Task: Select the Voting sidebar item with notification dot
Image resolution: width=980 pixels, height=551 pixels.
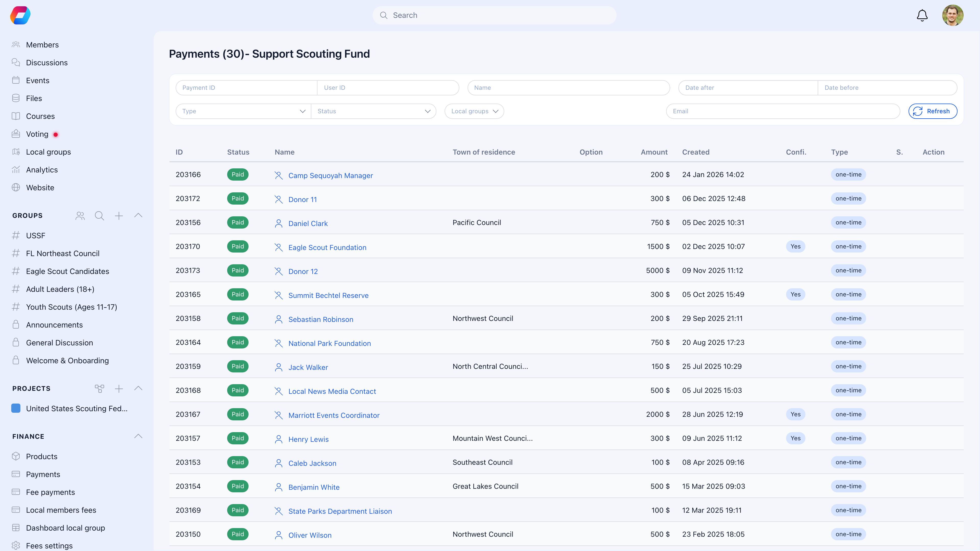Action: point(37,134)
